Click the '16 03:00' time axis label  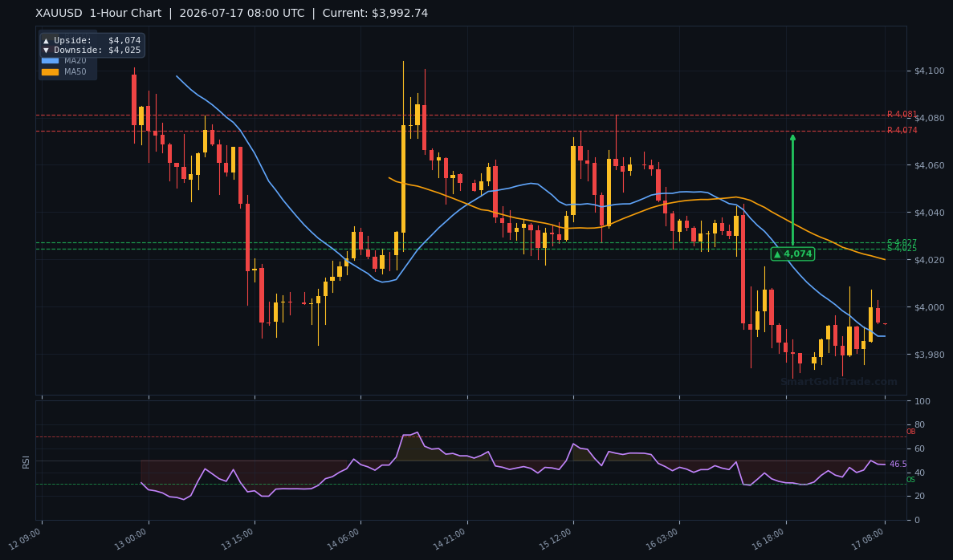662,539
